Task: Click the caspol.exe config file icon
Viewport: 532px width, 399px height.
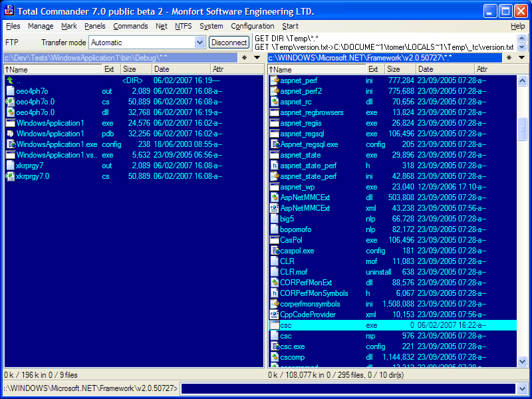Action: click(274, 251)
